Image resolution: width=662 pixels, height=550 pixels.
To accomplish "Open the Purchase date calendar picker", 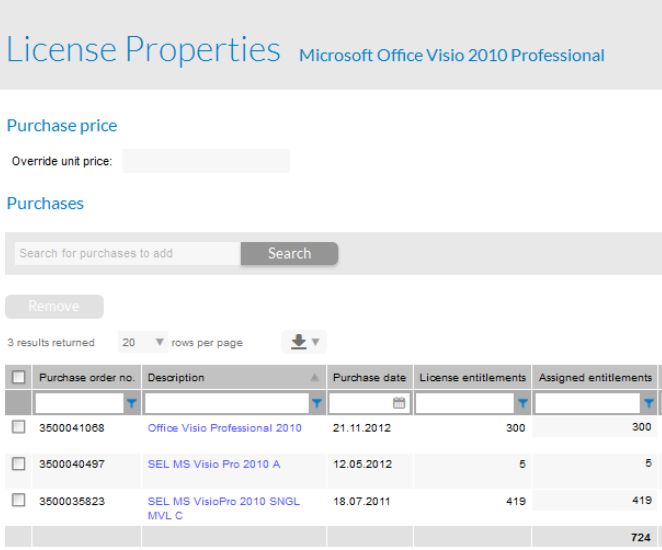I will click(x=399, y=403).
